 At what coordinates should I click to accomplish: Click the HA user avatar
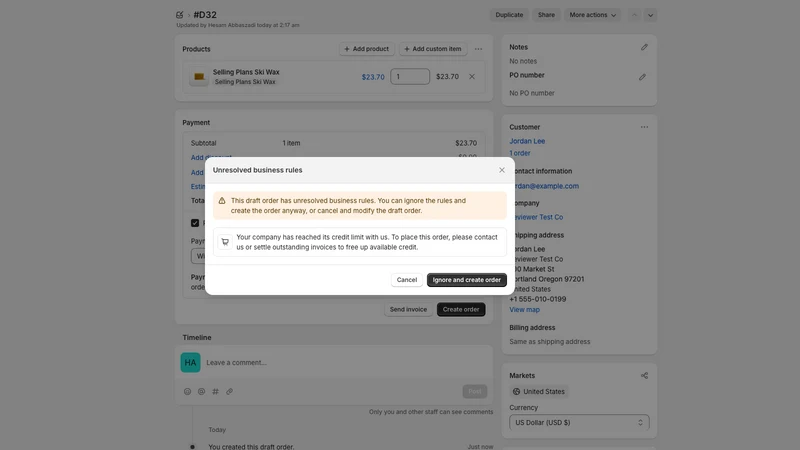[x=190, y=362]
